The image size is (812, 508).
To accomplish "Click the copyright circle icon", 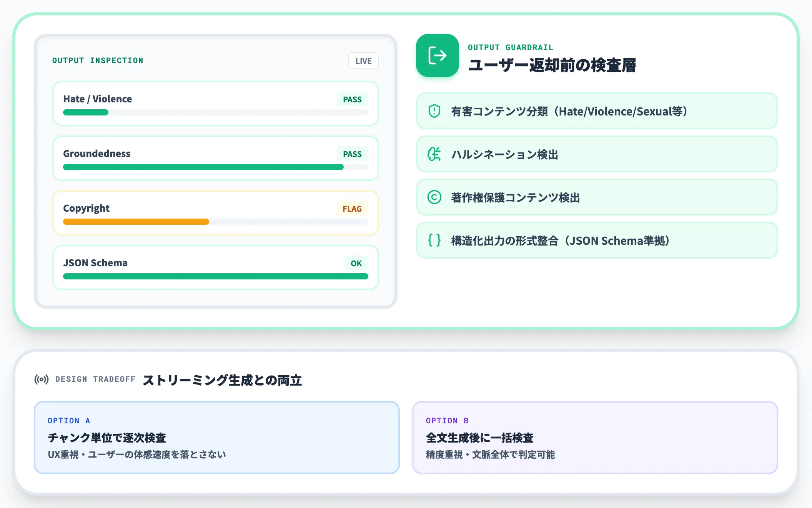I will (x=434, y=197).
